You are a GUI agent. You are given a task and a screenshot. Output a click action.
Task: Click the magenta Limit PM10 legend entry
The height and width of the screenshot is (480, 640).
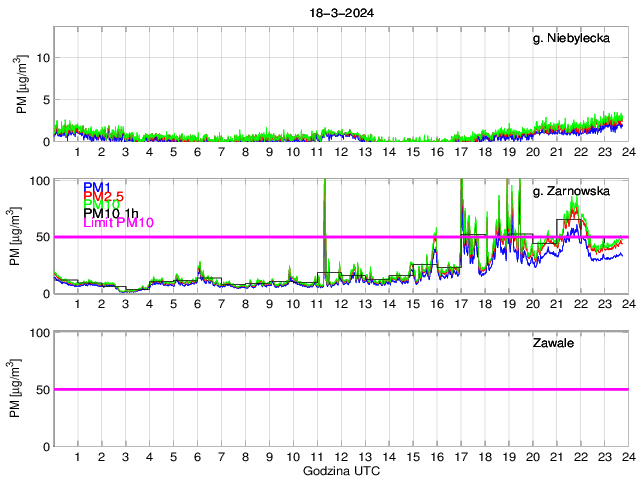(x=118, y=222)
